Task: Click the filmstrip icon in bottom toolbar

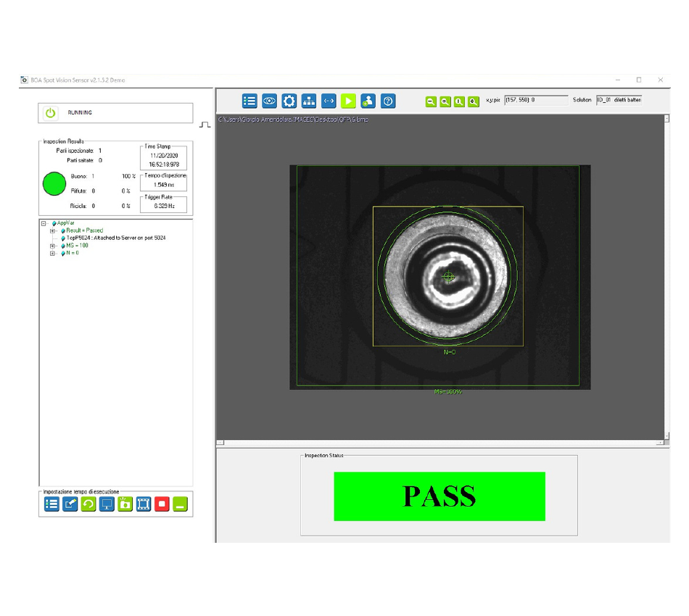Action: tap(144, 504)
